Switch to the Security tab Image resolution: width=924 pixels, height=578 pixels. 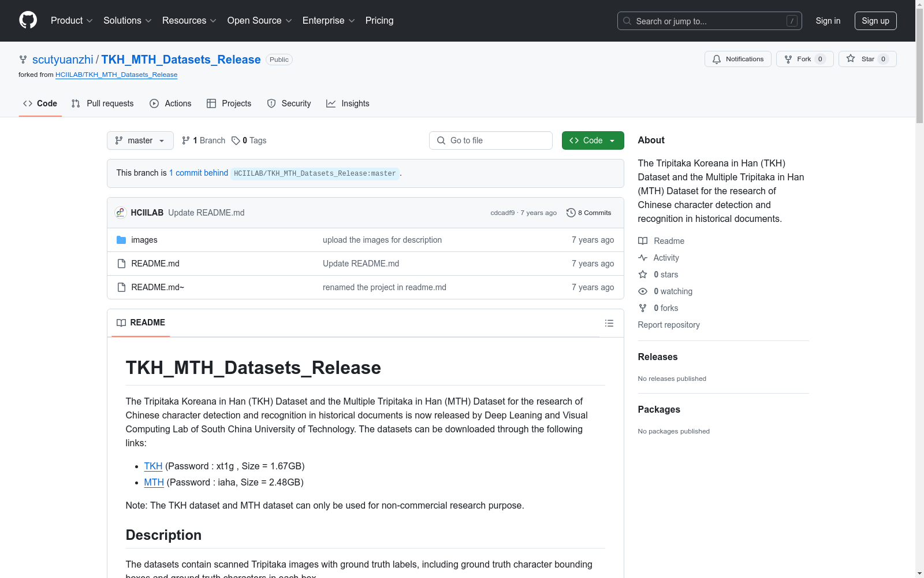pos(289,103)
